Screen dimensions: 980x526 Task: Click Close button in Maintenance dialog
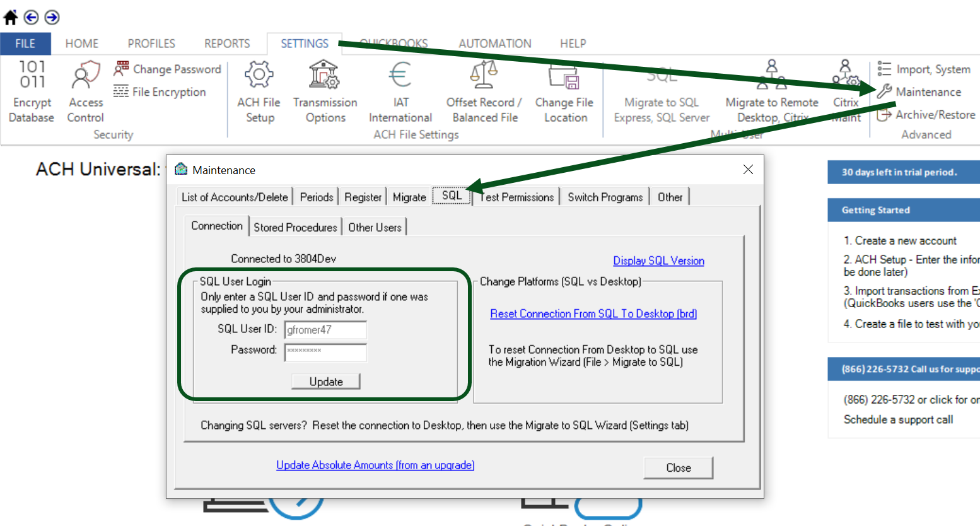pos(679,468)
